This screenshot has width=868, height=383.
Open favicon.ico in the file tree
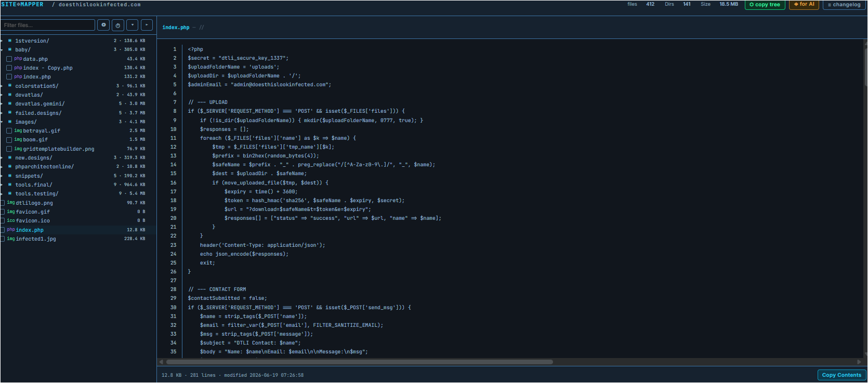33,220
